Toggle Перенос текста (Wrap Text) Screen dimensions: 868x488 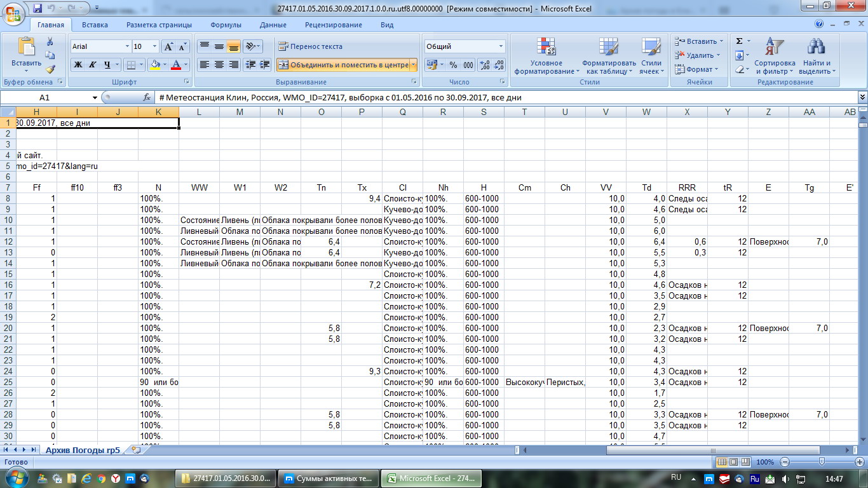(310, 46)
